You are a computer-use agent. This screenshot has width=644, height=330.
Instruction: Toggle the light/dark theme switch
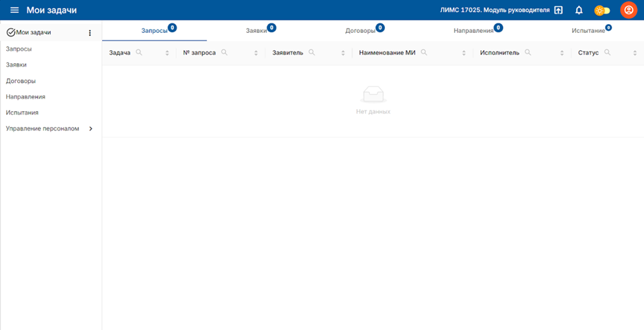(602, 10)
